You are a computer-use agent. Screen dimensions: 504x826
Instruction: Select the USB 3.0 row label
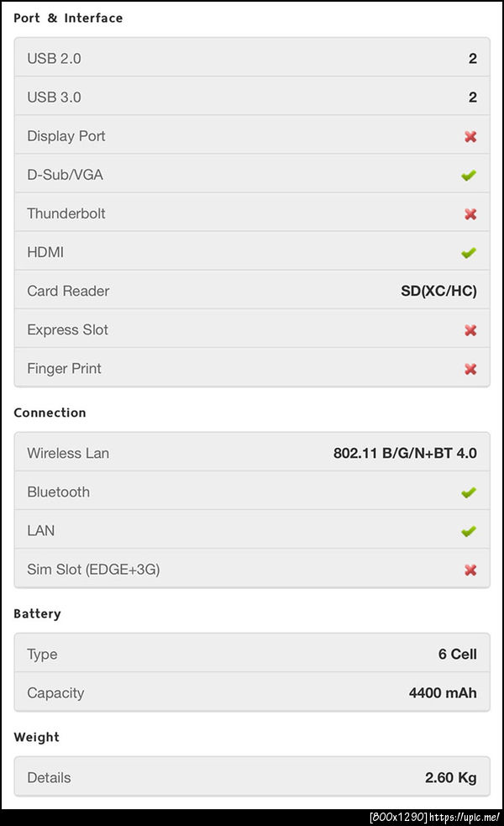(54, 97)
